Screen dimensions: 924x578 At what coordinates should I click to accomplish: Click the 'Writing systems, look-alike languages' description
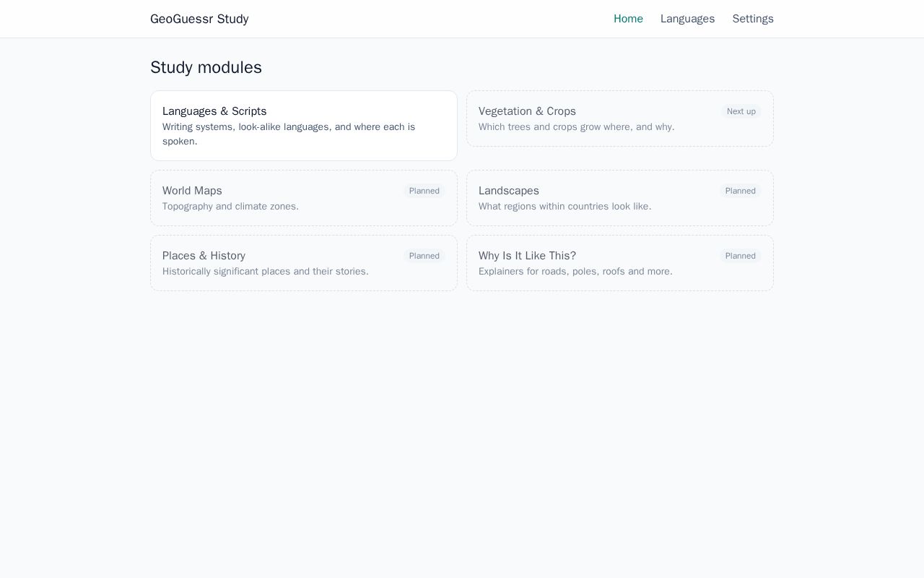[289, 134]
